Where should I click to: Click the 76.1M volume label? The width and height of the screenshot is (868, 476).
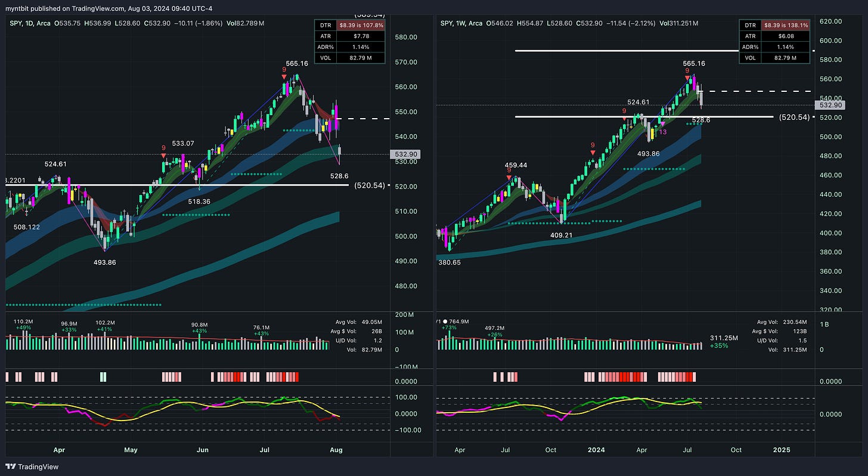click(x=262, y=327)
